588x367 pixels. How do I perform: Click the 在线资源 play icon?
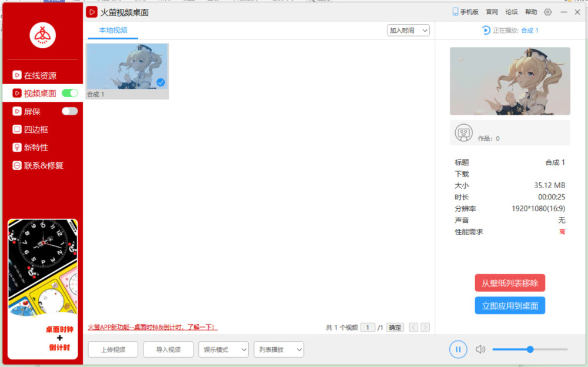click(x=17, y=75)
